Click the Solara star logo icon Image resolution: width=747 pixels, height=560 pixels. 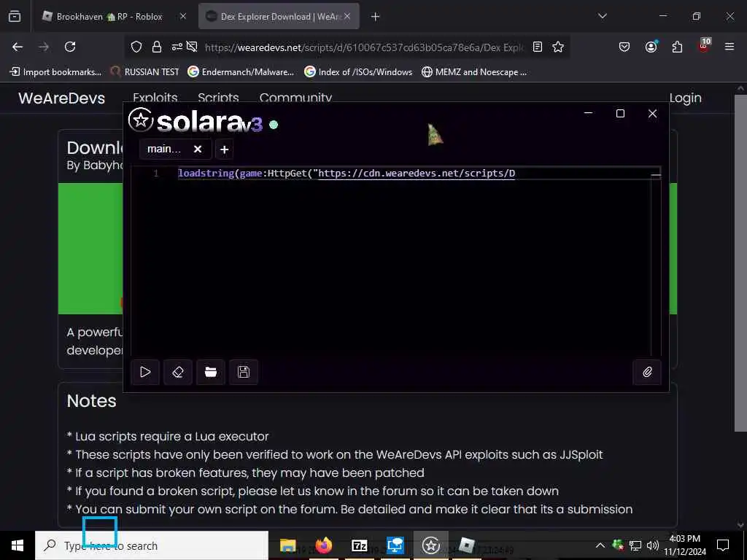pos(141,120)
